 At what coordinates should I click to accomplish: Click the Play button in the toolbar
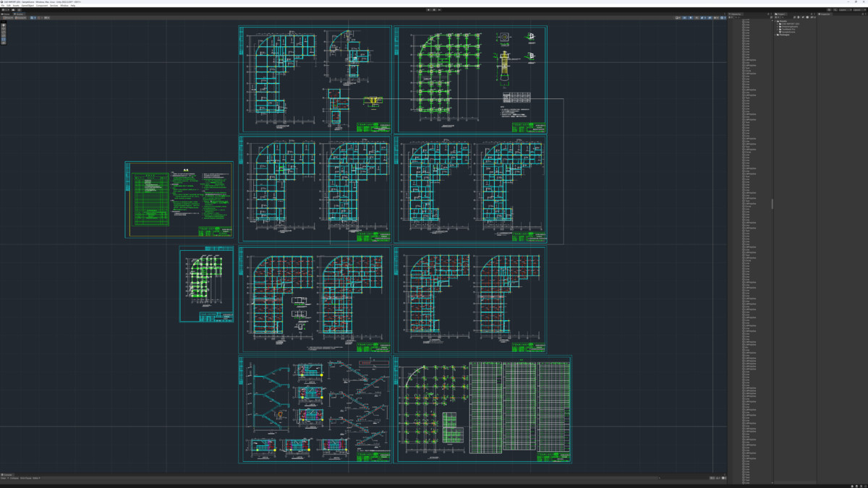[428, 9]
